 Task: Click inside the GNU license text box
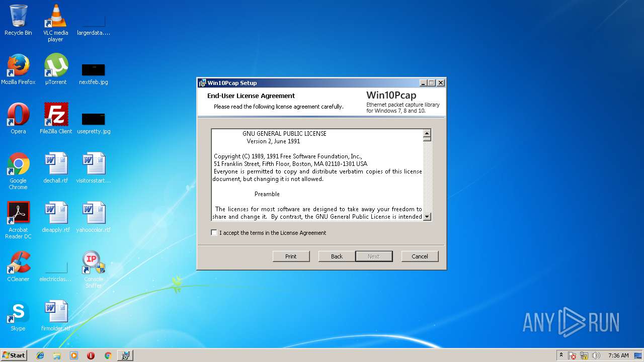click(x=317, y=175)
